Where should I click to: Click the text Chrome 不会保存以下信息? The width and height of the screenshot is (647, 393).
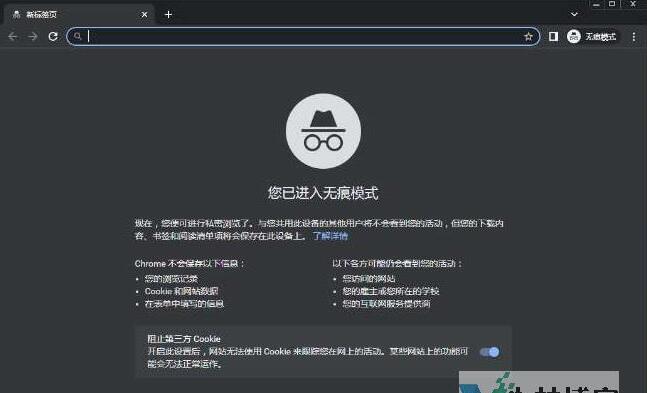coord(189,263)
